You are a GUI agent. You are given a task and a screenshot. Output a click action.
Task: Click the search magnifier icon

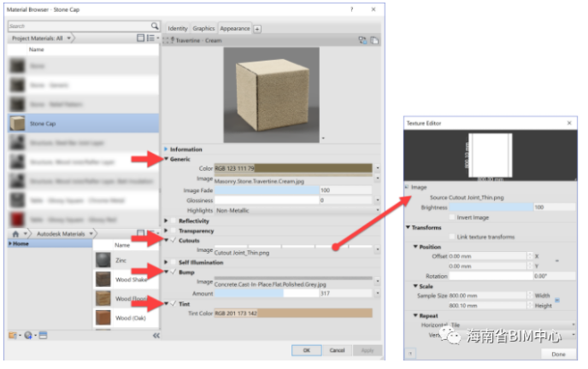pos(155,26)
